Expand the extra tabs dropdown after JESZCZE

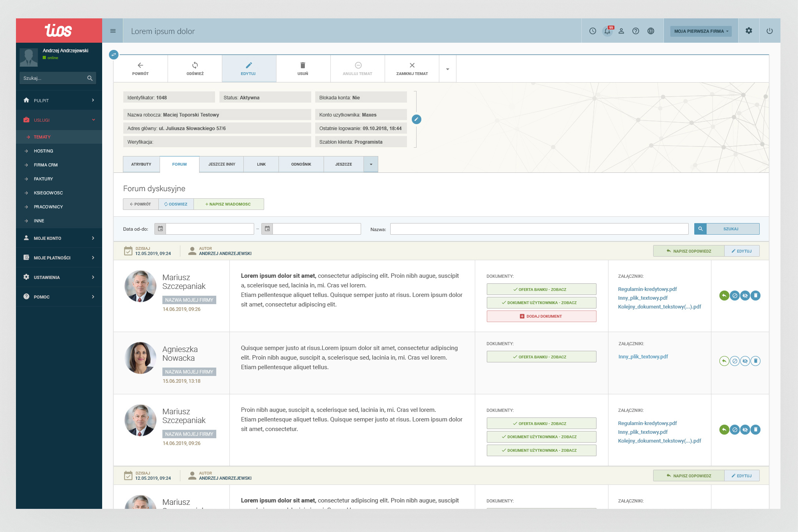[x=371, y=164]
